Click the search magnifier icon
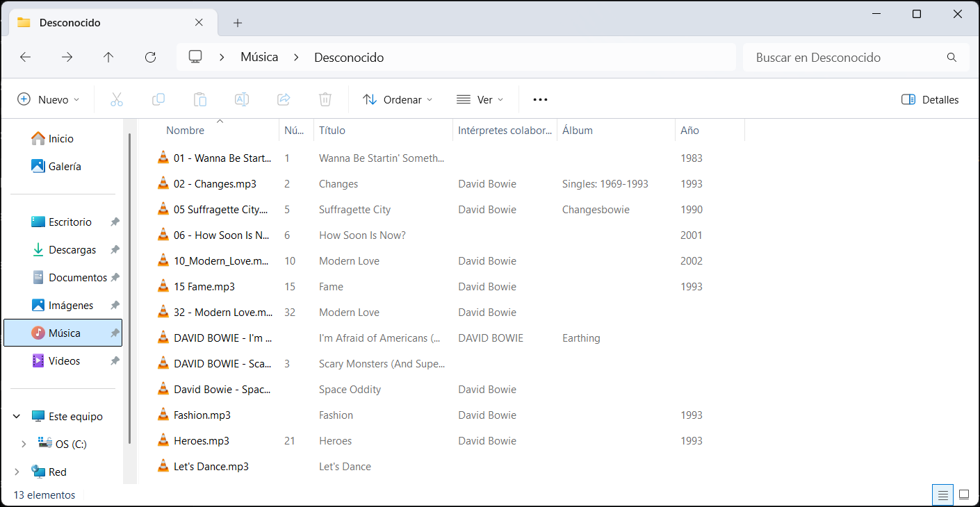This screenshot has width=980, height=507. pos(952,58)
